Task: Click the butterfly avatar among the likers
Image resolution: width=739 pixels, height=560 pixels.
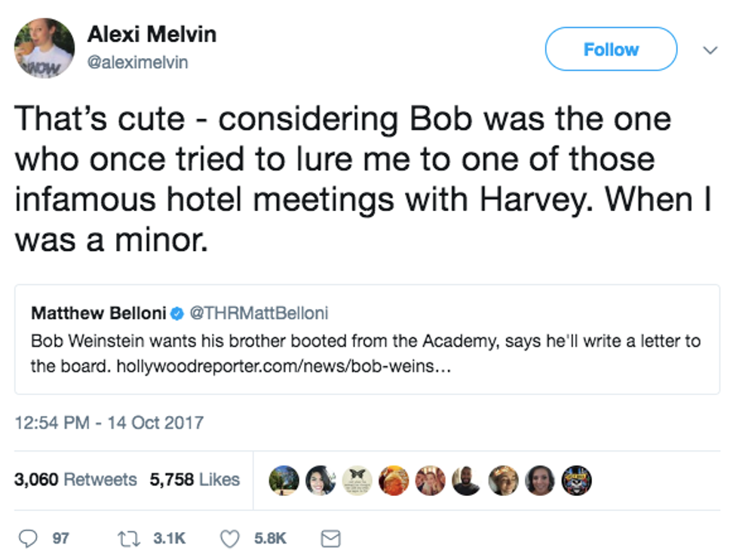Action: pyautogui.click(x=357, y=480)
